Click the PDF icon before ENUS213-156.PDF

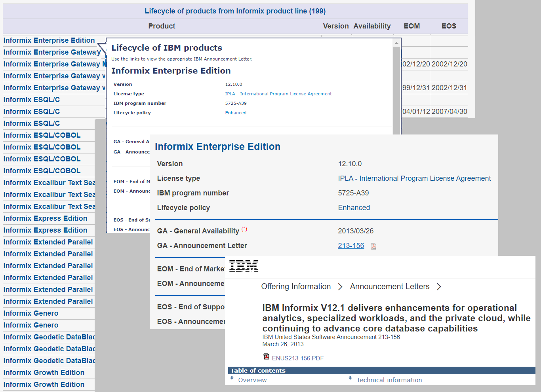click(267, 357)
